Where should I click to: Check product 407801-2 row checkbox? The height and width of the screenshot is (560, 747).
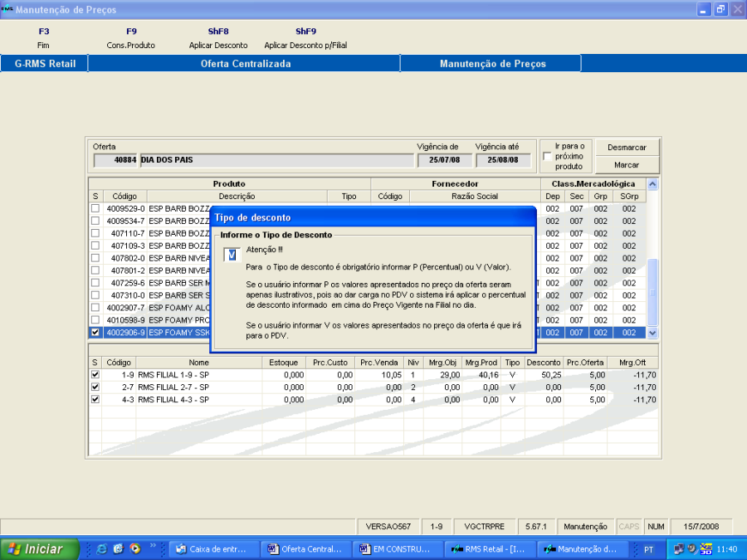click(95, 270)
